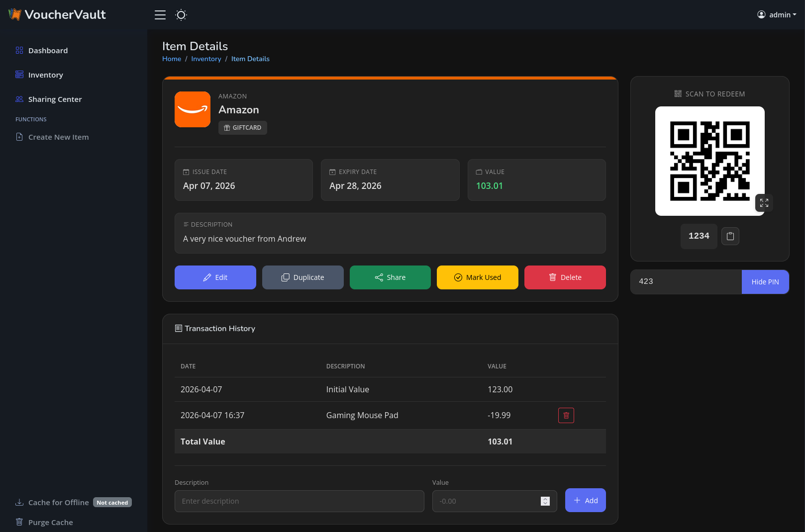Image resolution: width=805 pixels, height=532 pixels.
Task: Click the VoucherVault logo icon
Action: 15,14
